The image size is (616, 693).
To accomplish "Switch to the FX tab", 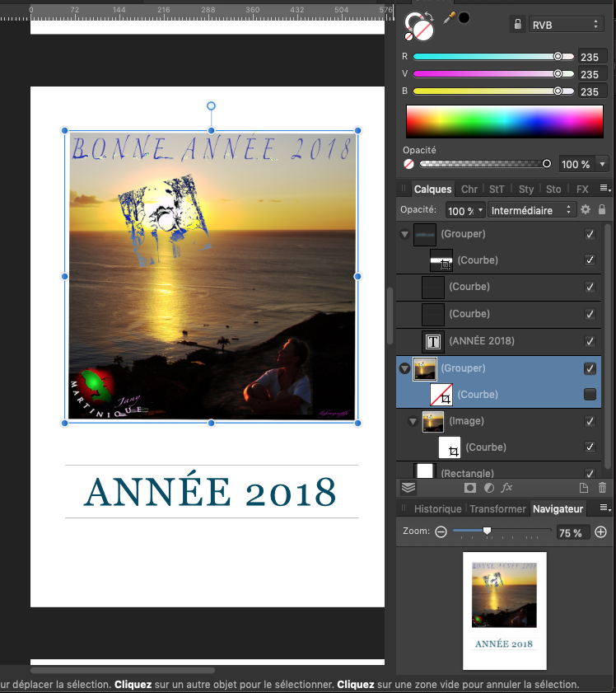I will click(x=582, y=190).
